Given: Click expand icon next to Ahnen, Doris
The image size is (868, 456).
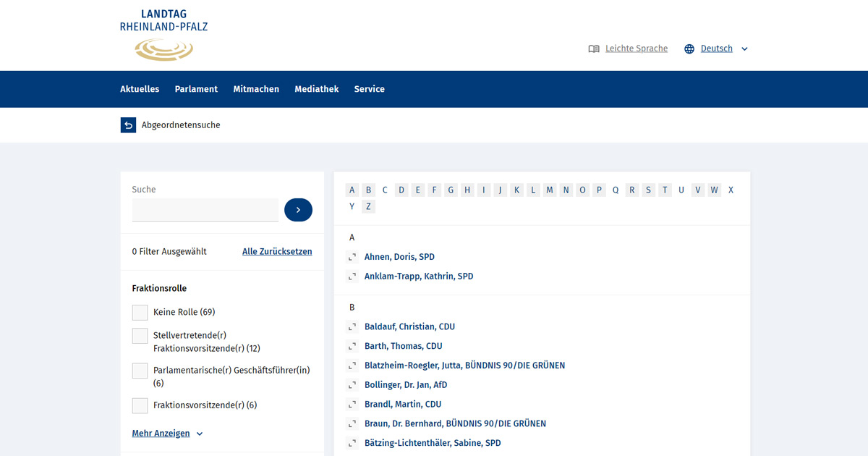Looking at the screenshot, I should [352, 257].
